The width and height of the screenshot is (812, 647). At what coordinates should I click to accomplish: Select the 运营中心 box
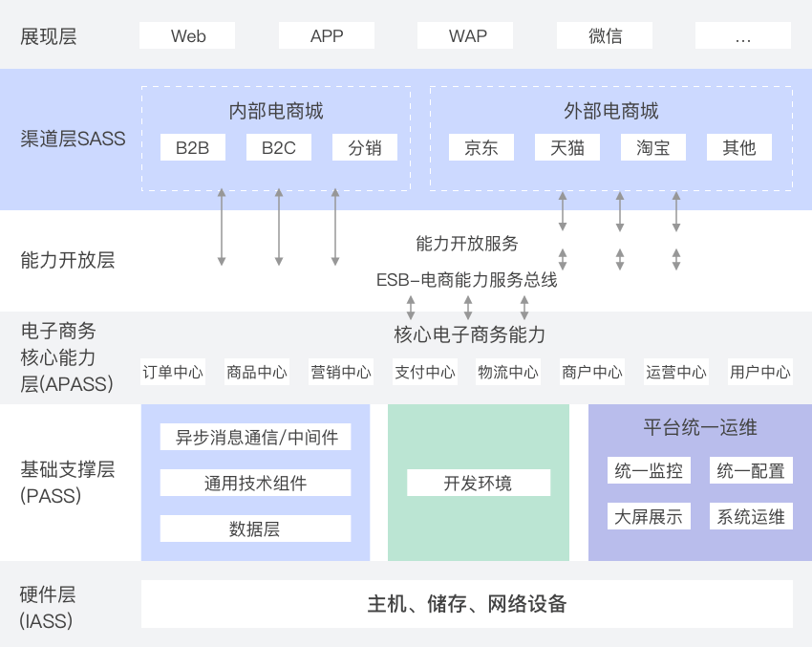[x=675, y=372]
